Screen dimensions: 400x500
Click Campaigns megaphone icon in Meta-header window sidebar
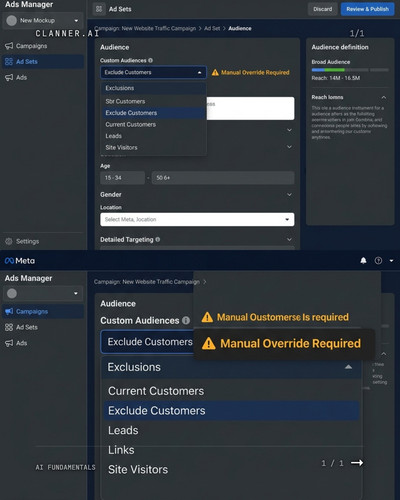coord(9,311)
